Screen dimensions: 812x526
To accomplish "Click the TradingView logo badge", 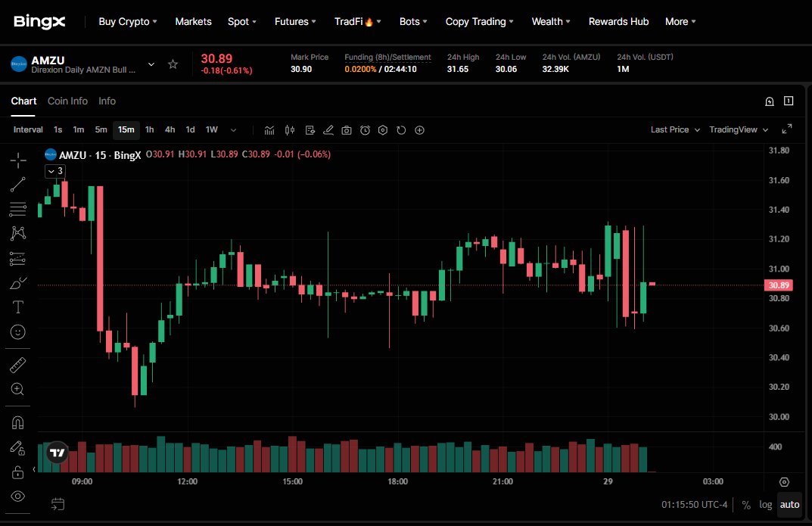I will pyautogui.click(x=57, y=453).
